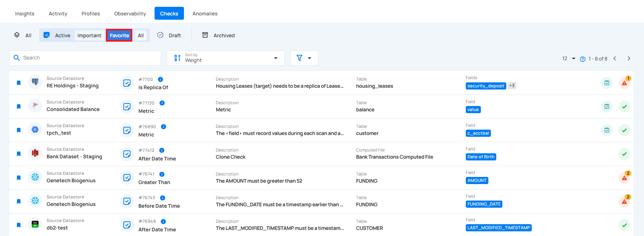Click 'The AMOUNT must be greater than 52'
644x236 pixels.
pos(259,181)
